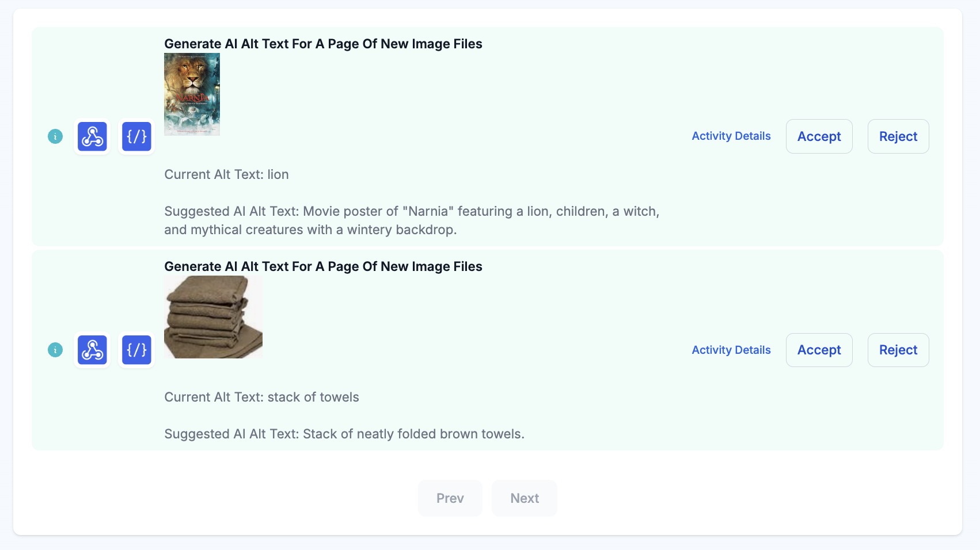Click code braces icon in the Narnia row
The width and height of the screenshot is (980, 550).
[136, 136]
